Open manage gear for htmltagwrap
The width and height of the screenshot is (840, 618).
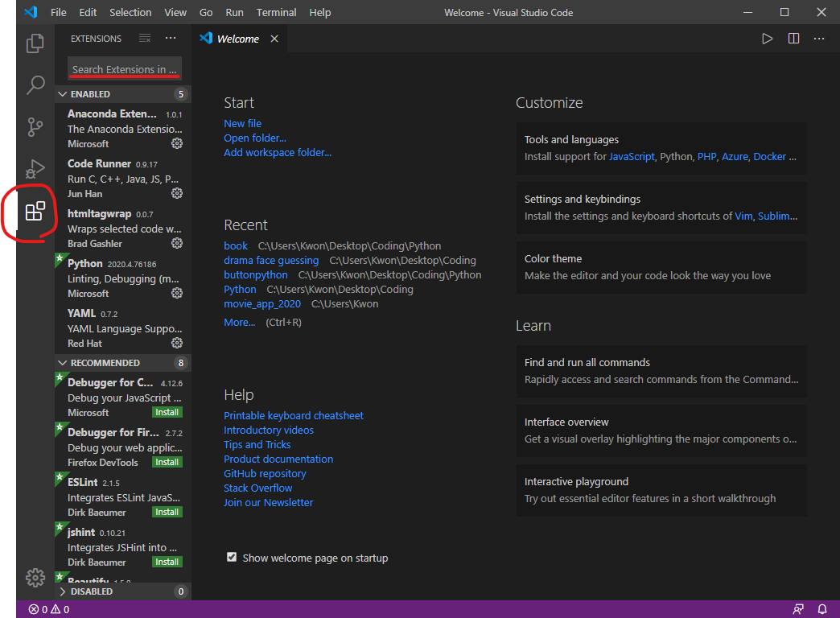177,243
